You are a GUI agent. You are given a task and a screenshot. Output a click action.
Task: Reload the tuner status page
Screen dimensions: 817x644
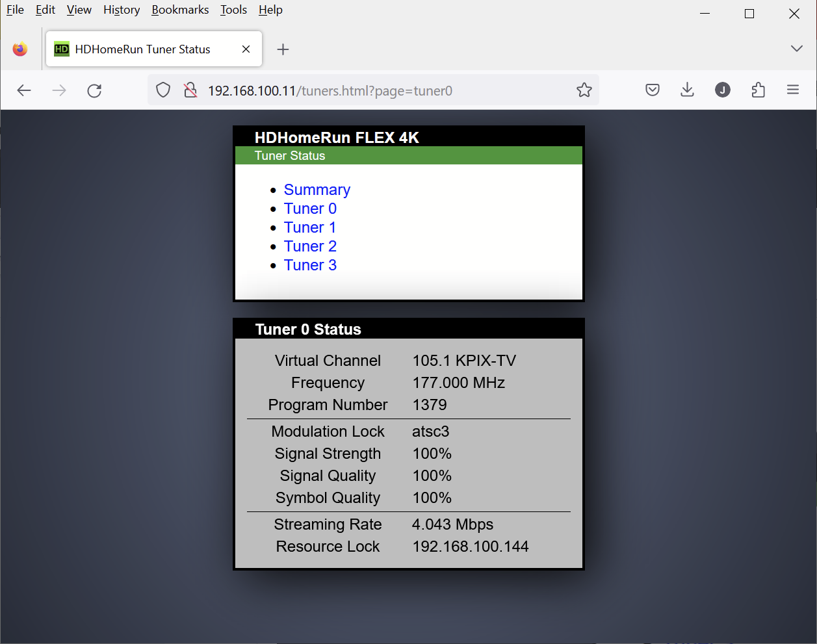pyautogui.click(x=94, y=90)
